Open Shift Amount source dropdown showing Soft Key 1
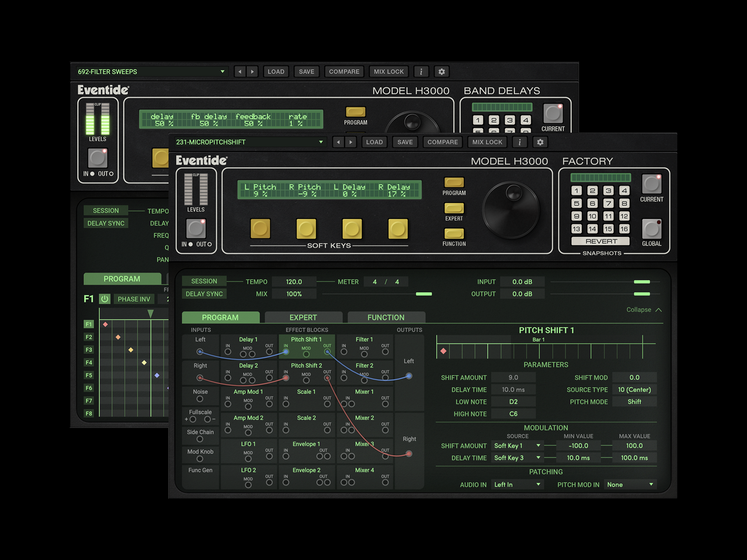Screen dimensions: 747x560 [517, 446]
